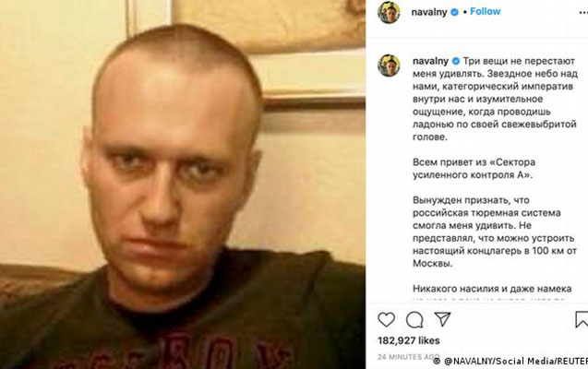Open the navalny username in header
This screenshot has width=588, height=369.
pyautogui.click(x=429, y=12)
